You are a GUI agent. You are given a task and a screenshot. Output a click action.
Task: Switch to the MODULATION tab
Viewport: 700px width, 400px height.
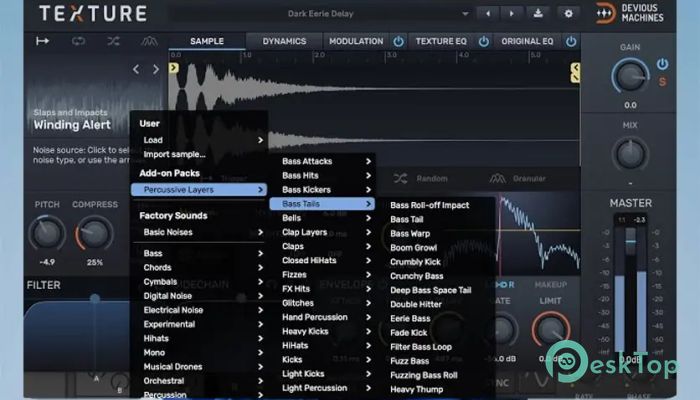click(x=356, y=41)
